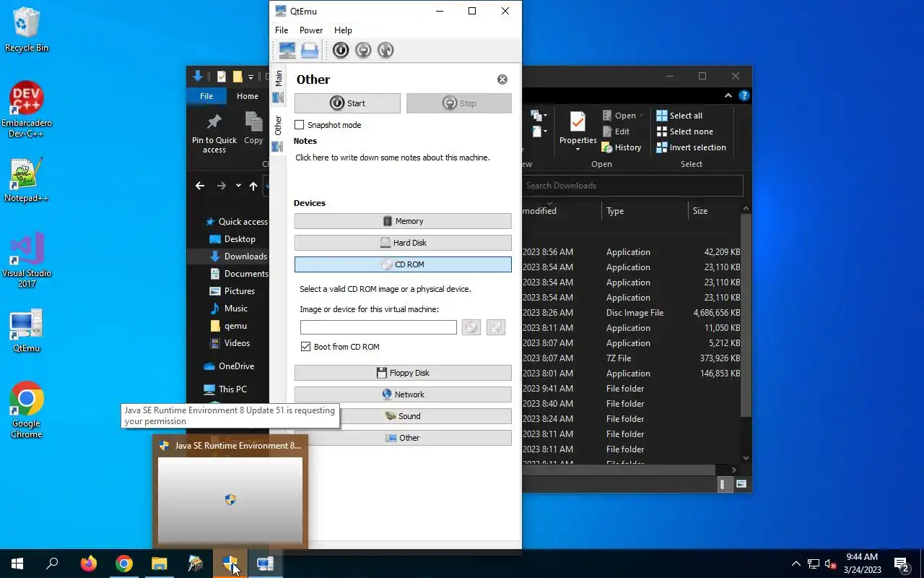This screenshot has width=924, height=578.
Task: Sort by Type column header
Action: click(645, 211)
